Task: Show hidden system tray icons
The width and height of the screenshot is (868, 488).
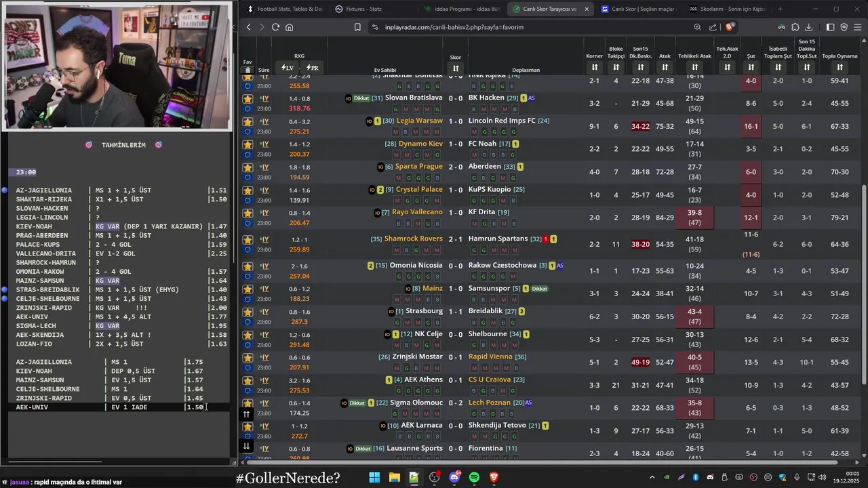Action: click(652, 477)
